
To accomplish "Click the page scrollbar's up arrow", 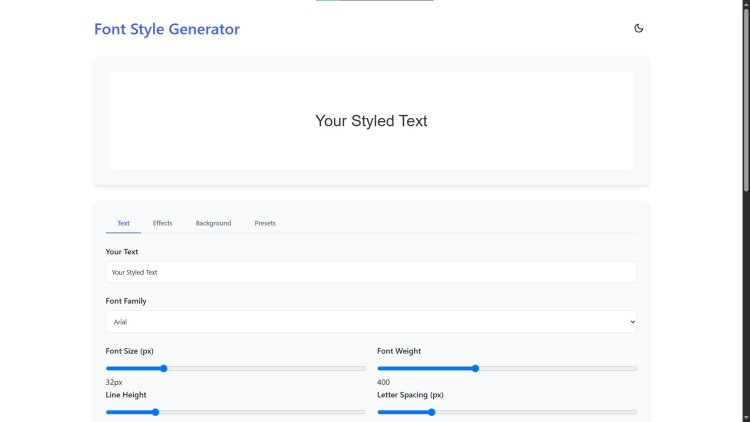I will tap(745, 5).
